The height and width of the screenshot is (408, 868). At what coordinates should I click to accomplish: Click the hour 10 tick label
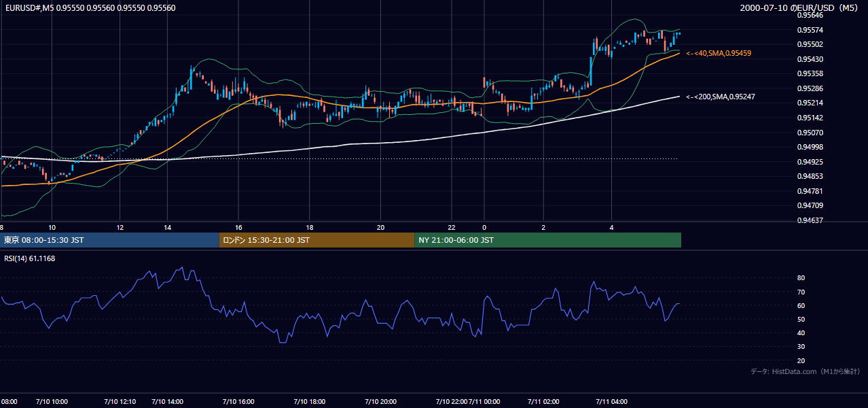[x=52, y=227]
